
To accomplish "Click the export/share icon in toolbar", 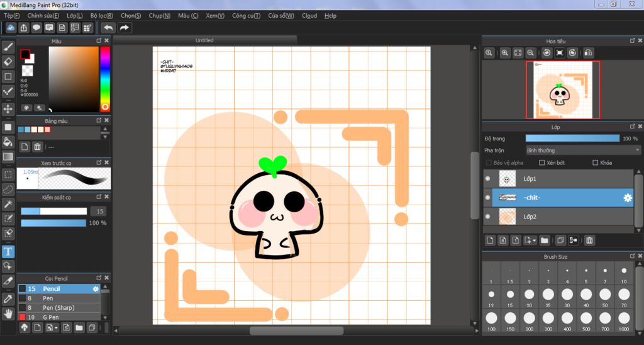I will tap(24, 28).
